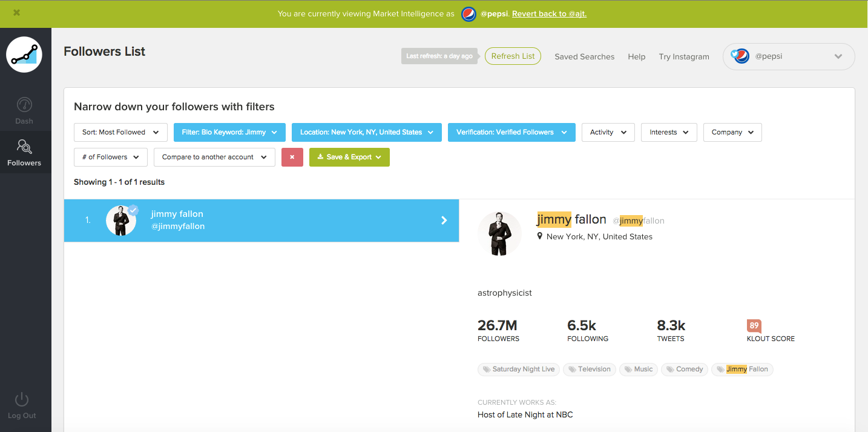Open the Help menu item
This screenshot has width=868, height=432.
(636, 56)
